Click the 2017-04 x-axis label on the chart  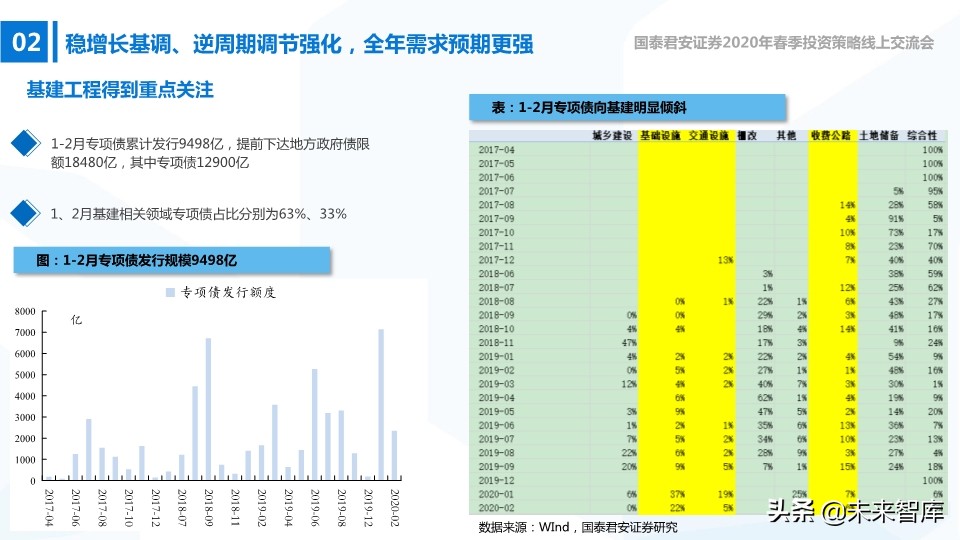pos(49,508)
